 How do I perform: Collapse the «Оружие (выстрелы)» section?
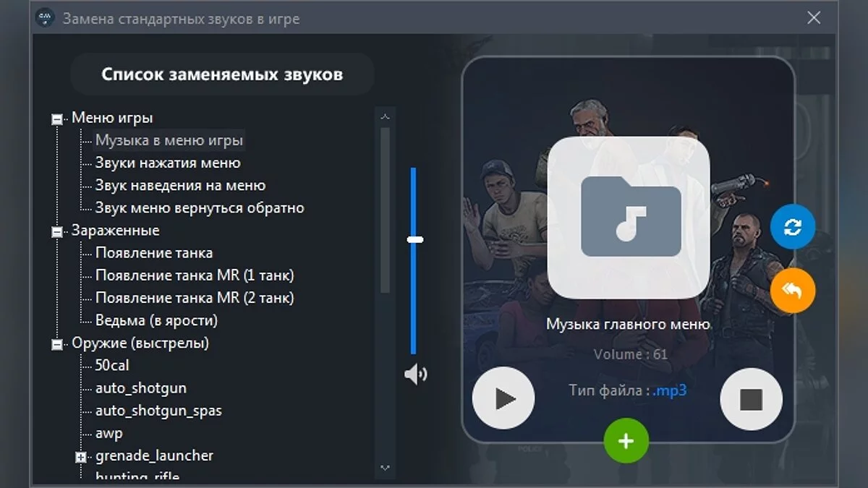click(56, 343)
